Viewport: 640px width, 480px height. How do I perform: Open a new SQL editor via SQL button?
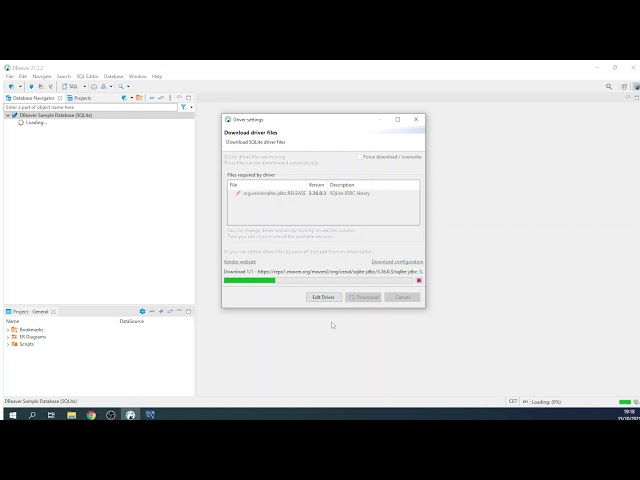[x=70, y=87]
